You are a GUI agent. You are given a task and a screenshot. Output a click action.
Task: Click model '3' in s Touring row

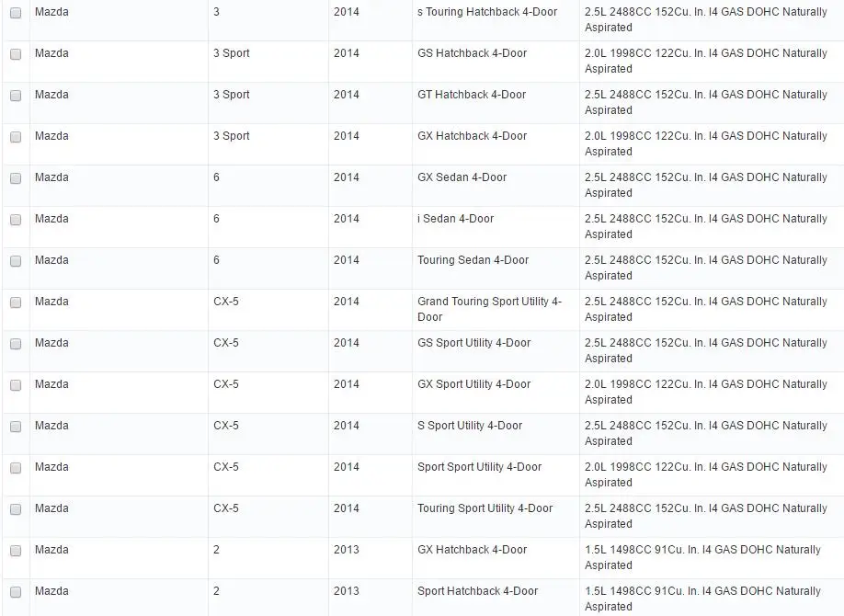[x=216, y=12]
